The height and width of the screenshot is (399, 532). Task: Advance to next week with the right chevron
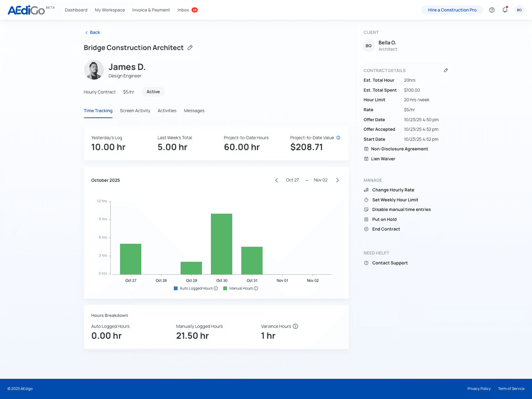click(337, 180)
